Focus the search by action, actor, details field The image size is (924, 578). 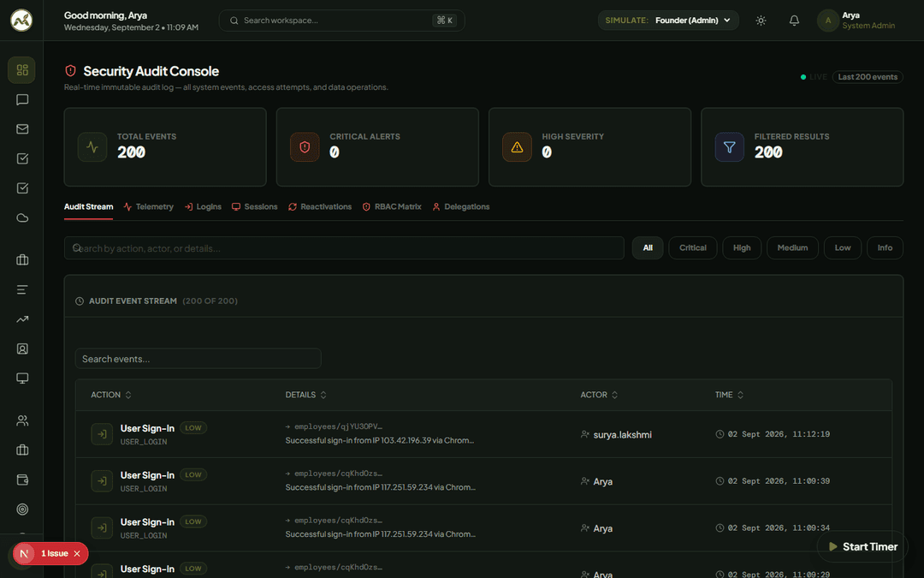tap(344, 248)
